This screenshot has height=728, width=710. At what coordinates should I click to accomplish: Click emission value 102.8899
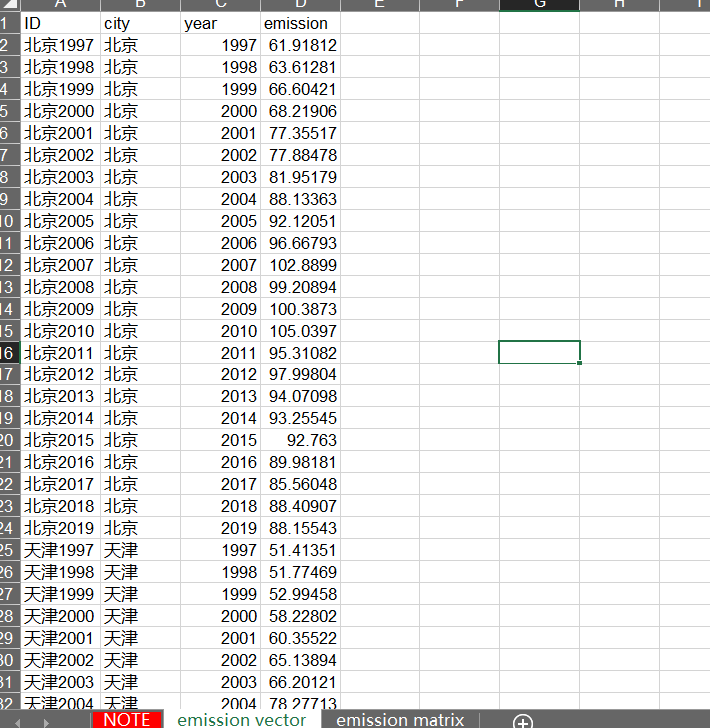(x=300, y=265)
